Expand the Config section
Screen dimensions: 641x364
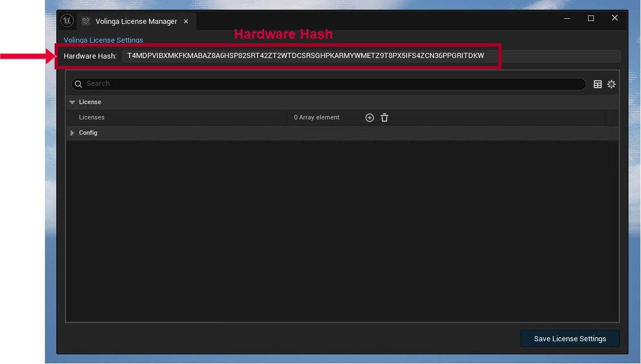pyautogui.click(x=72, y=133)
